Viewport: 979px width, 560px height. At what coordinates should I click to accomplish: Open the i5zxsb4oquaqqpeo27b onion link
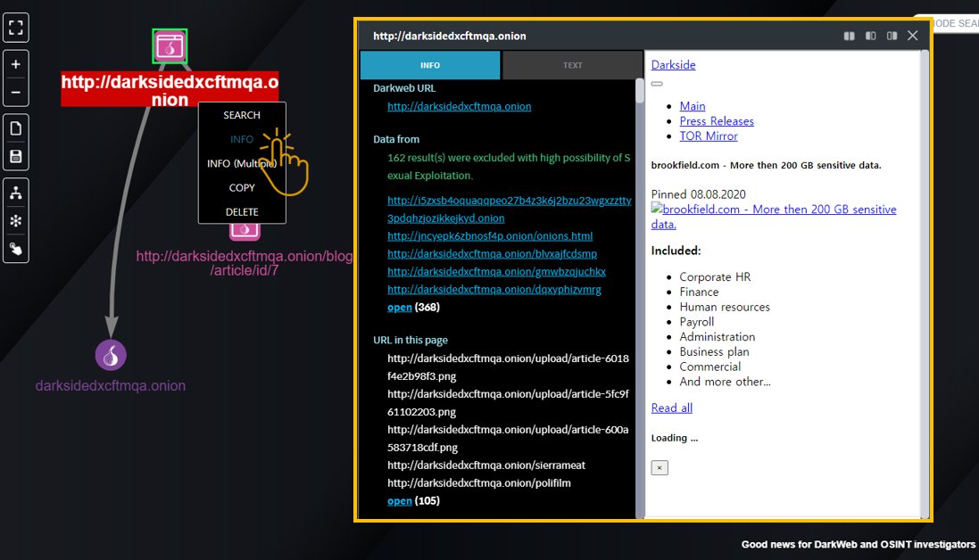pyautogui.click(x=510, y=209)
